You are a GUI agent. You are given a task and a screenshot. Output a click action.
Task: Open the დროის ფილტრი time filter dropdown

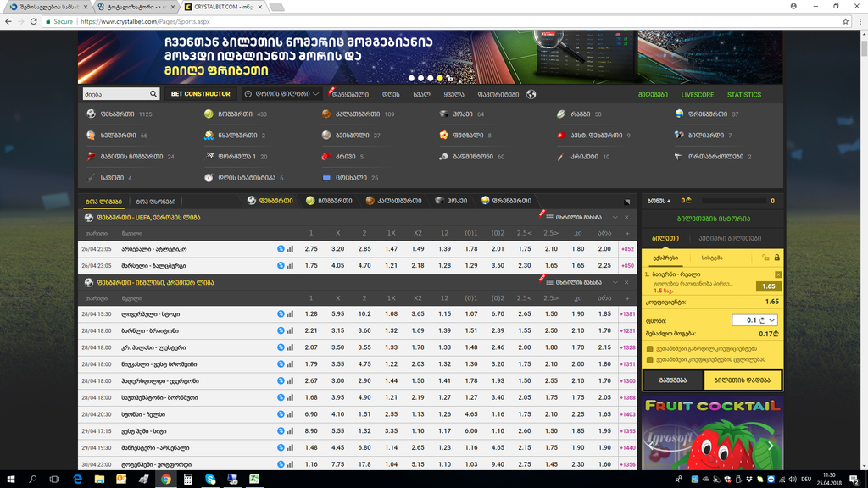point(281,94)
